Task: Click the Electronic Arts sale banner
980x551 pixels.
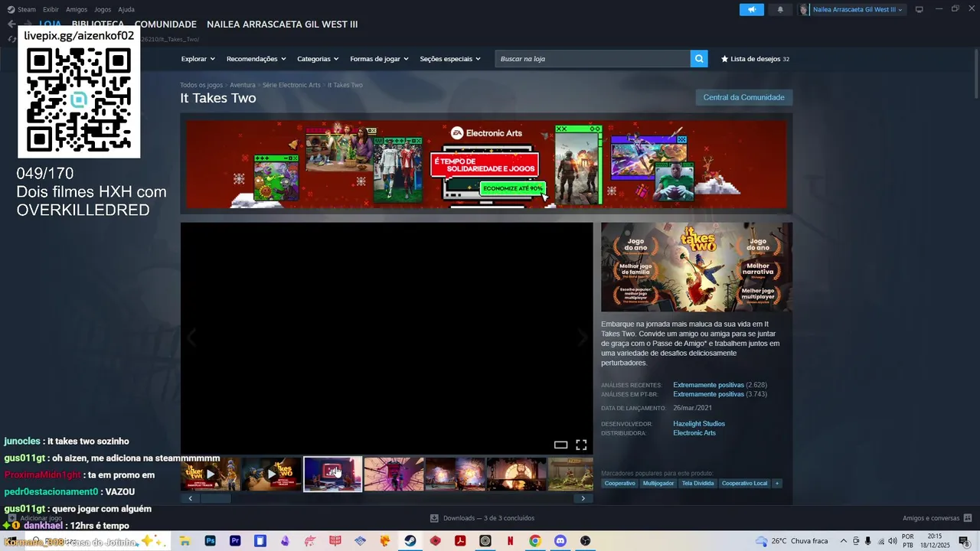Action: click(486, 164)
